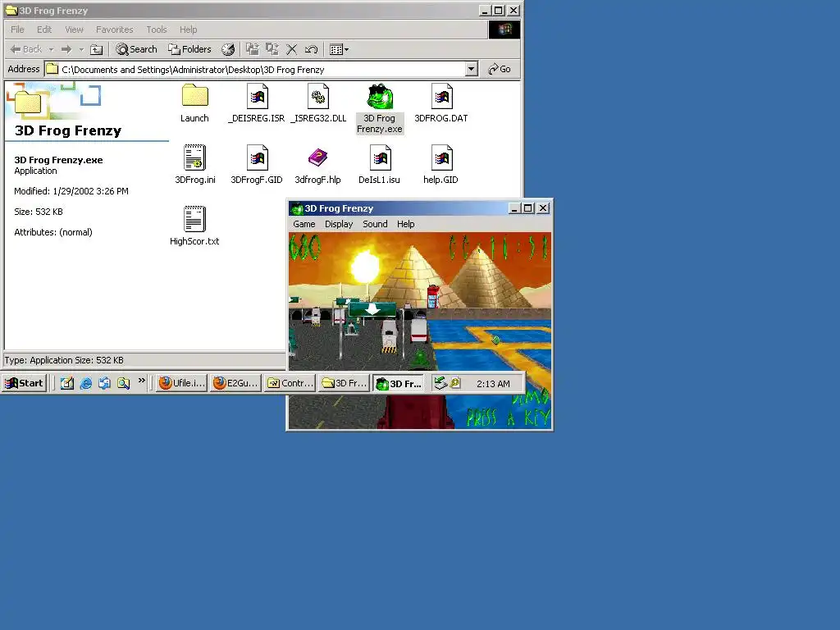
Task: Select the 3DFrog.ini settings file icon
Action: [194, 158]
